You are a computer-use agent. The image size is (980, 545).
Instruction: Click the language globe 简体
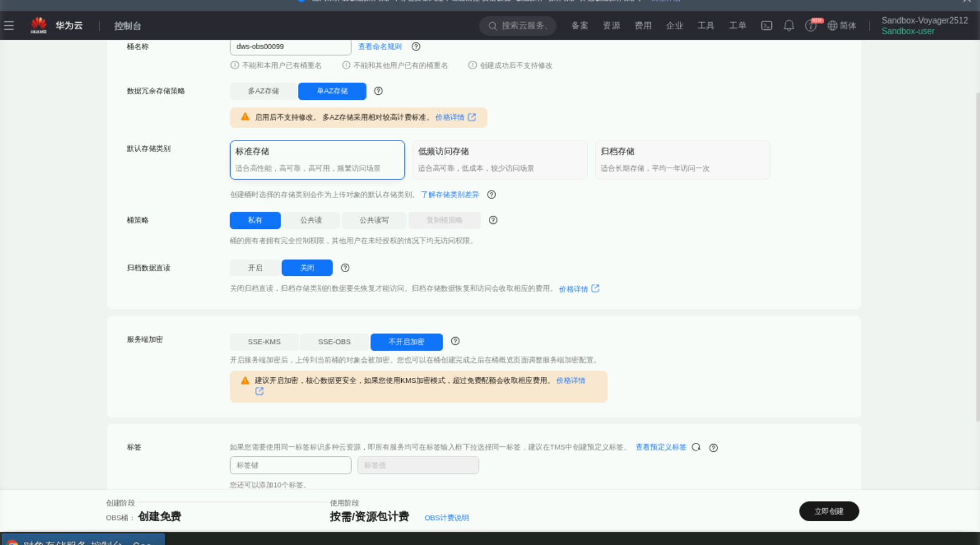(842, 25)
